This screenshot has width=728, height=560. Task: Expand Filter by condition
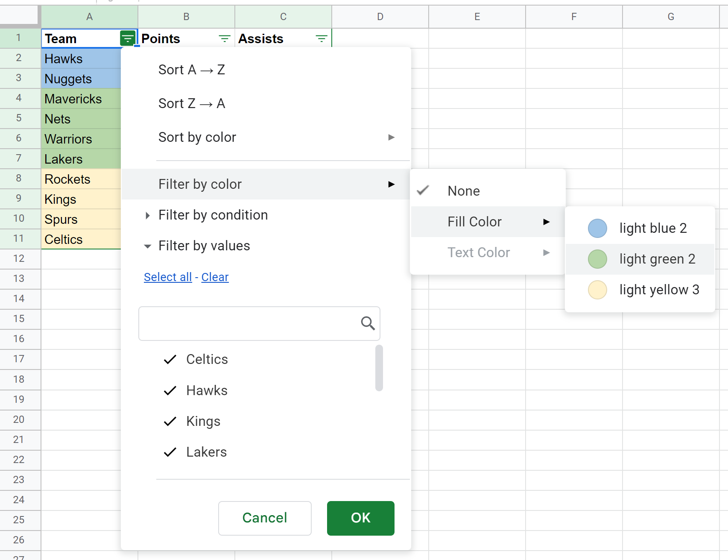pos(213,215)
